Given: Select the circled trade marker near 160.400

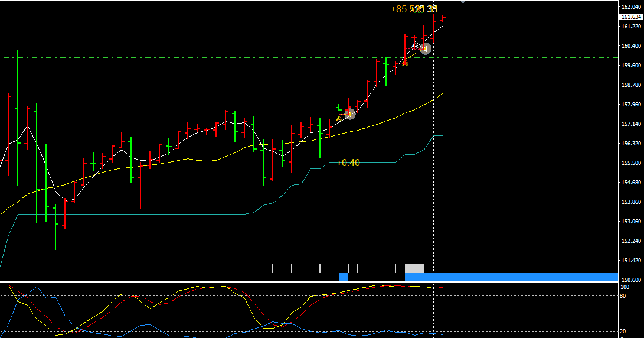Looking at the screenshot, I should [425, 49].
